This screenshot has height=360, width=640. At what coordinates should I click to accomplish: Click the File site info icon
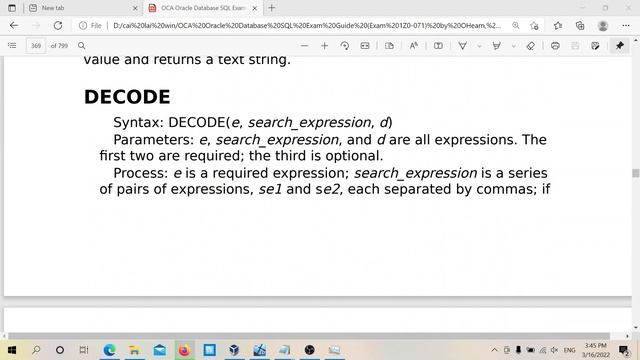click(90, 26)
